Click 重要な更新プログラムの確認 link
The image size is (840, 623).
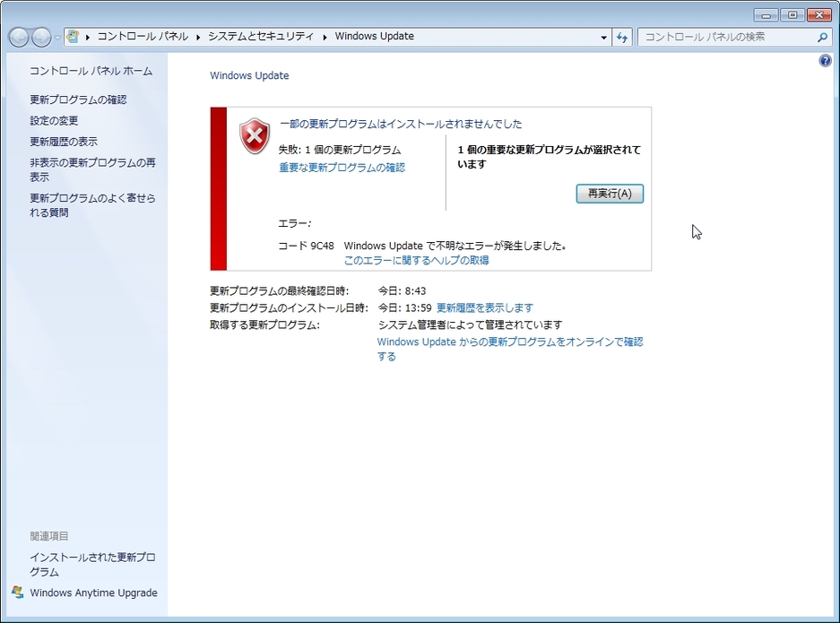342,168
